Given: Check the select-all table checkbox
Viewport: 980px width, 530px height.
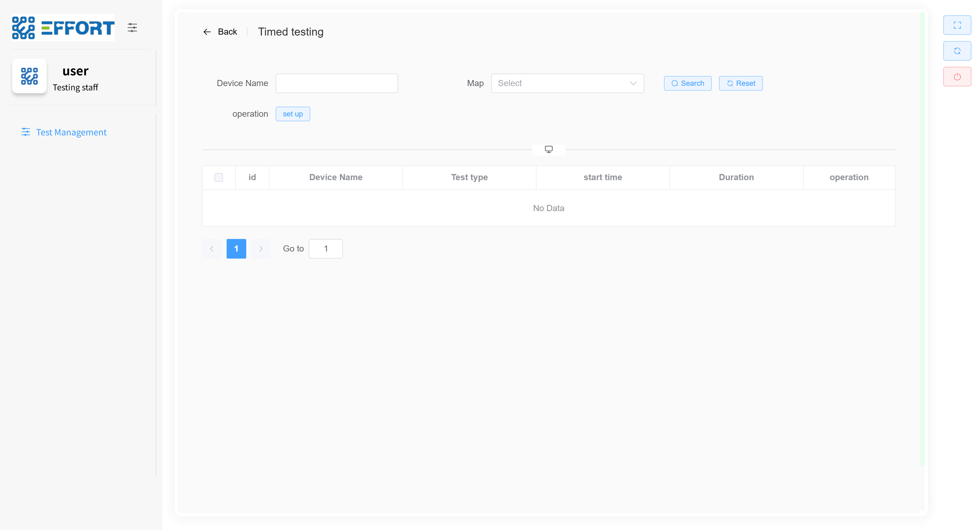Looking at the screenshot, I should [x=218, y=177].
